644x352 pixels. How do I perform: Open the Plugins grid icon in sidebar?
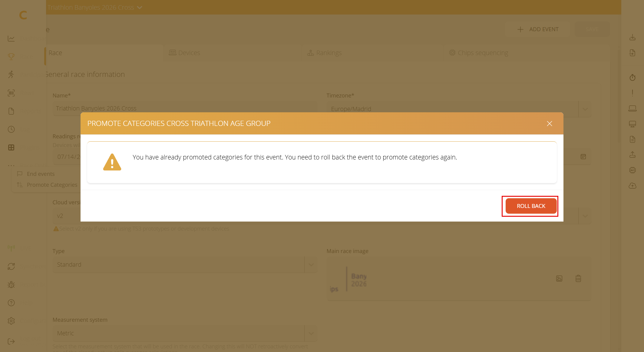tap(11, 147)
